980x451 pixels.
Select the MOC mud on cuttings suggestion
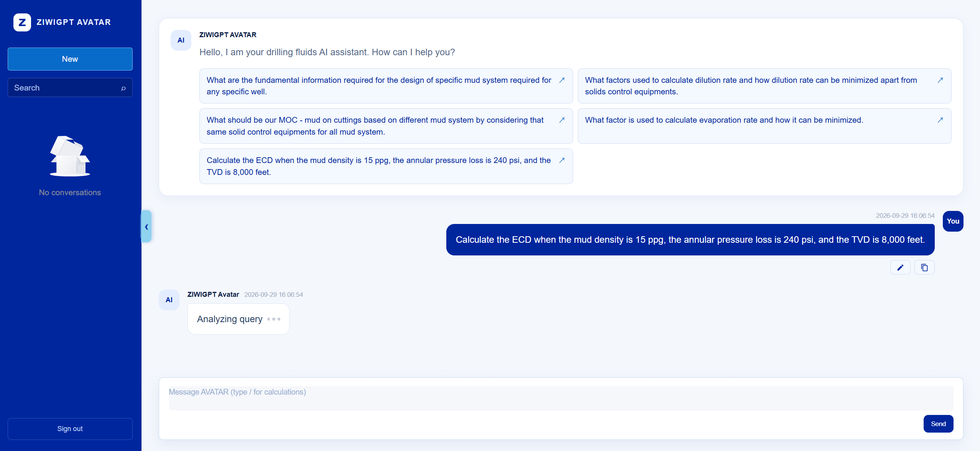(386, 126)
